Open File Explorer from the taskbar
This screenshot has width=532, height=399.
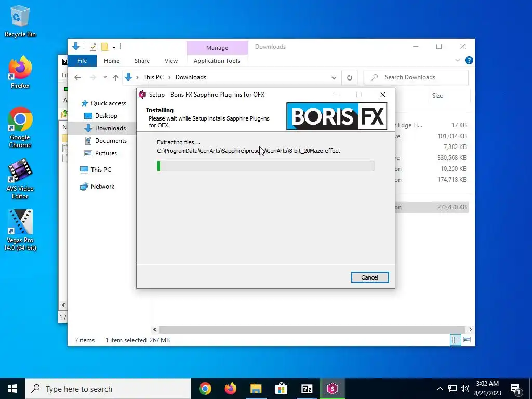tap(256, 389)
